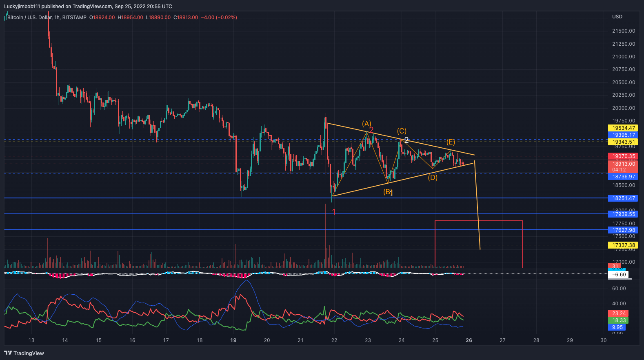Select the blue 19395.17 price label
The height and width of the screenshot is (360, 644).
click(x=623, y=135)
